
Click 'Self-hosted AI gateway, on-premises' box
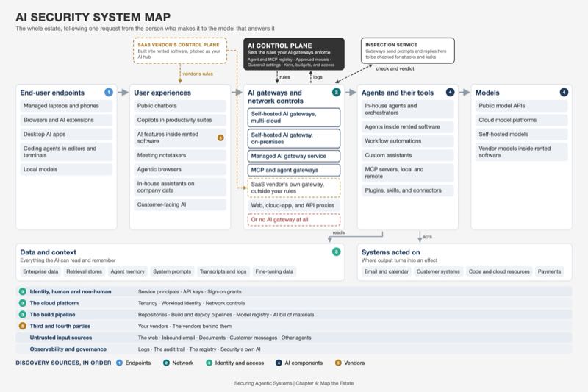(294, 138)
